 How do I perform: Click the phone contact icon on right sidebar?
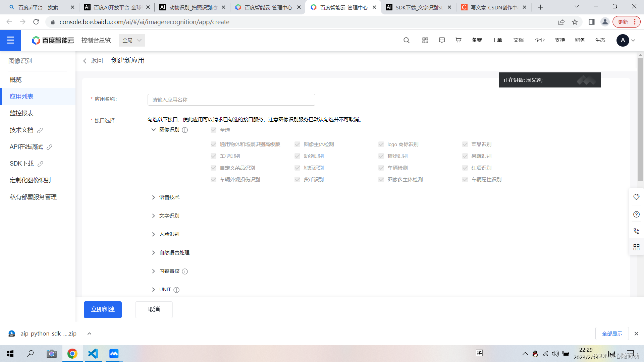tap(636, 231)
